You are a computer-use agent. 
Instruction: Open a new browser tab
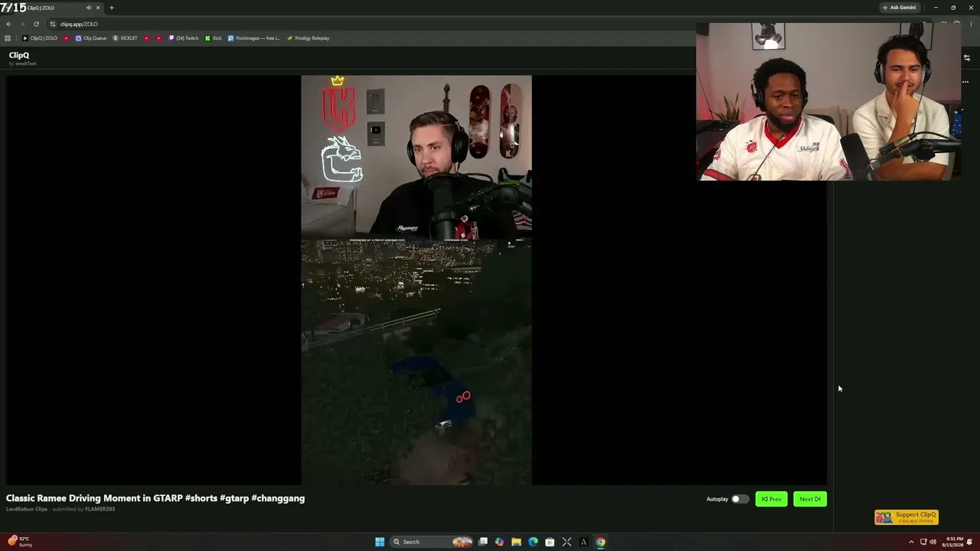[x=112, y=8]
